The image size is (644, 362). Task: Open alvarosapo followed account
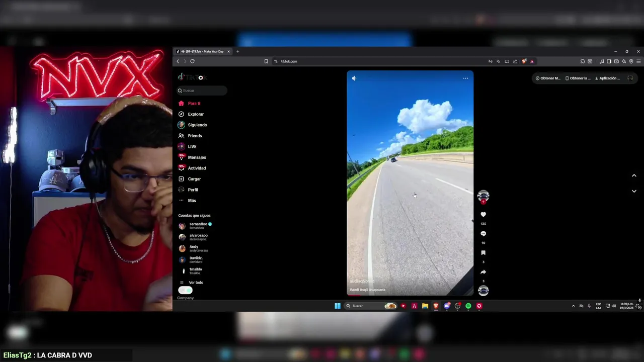(x=193, y=237)
